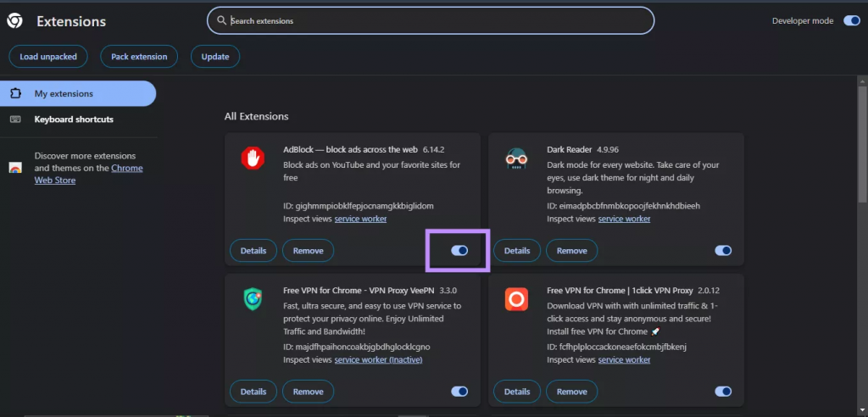Remove the VeePN VPN Proxy extension
Screen dimensions: 868x417
pyautogui.click(x=309, y=392)
